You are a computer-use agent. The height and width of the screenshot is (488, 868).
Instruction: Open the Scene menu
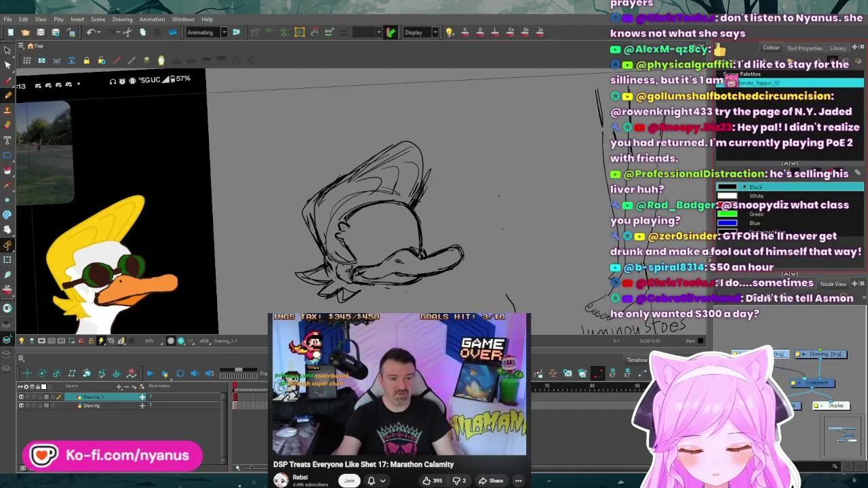(98, 19)
